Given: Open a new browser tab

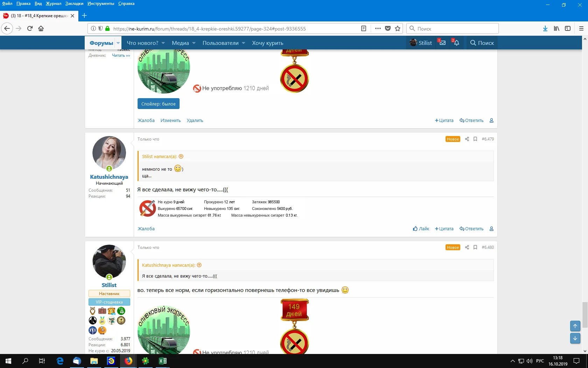Looking at the screenshot, I should pos(84,15).
